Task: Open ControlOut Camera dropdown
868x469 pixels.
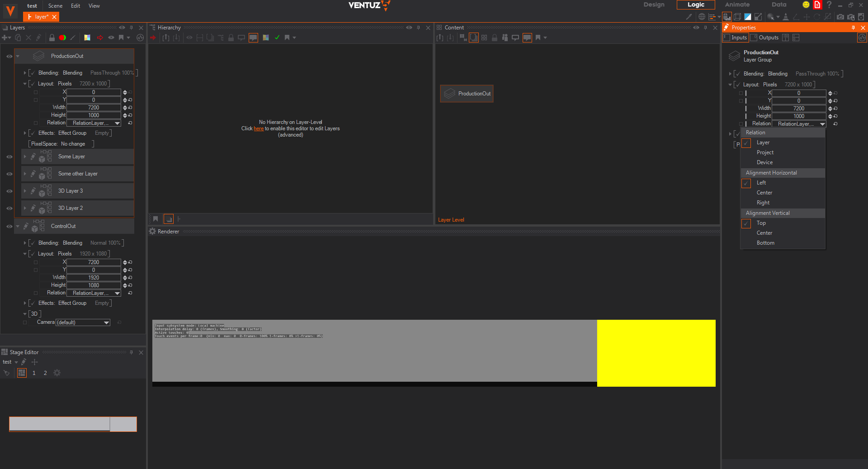Action: tap(83, 323)
